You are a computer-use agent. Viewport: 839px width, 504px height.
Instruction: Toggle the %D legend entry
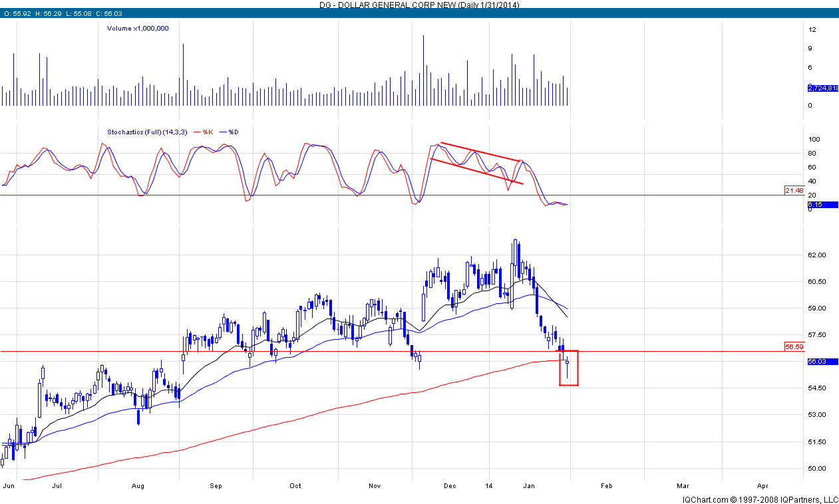click(230, 132)
